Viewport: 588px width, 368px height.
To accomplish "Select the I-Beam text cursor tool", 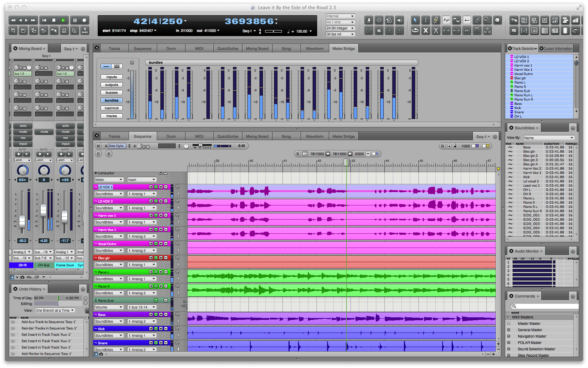I will [426, 20].
